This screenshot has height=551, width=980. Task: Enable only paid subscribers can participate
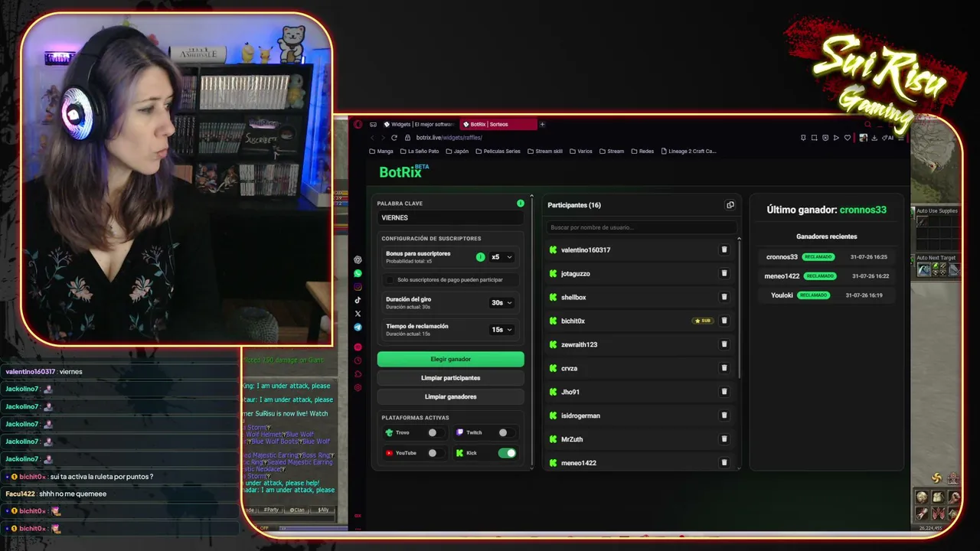(390, 280)
